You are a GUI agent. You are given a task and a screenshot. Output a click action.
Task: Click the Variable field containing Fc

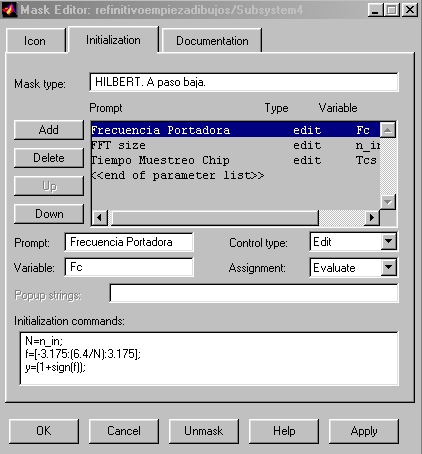(x=129, y=267)
